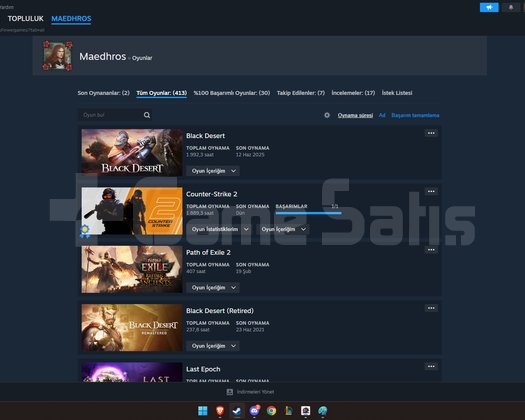Expand Oyun İçeriğim dropdown for Black Desert (Retired)
The height and width of the screenshot is (420, 525).
(x=213, y=346)
